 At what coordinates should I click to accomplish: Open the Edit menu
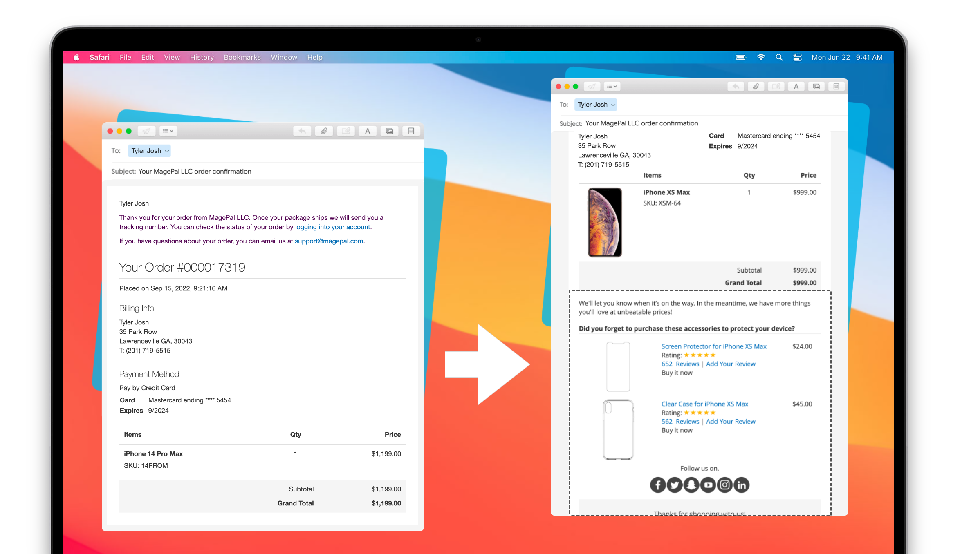click(x=147, y=57)
